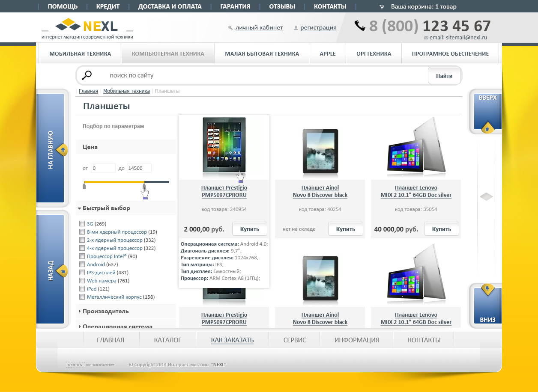Viewport: 538px width, 392px height.
Task: Click the phone handset icon
Action: pos(360,26)
